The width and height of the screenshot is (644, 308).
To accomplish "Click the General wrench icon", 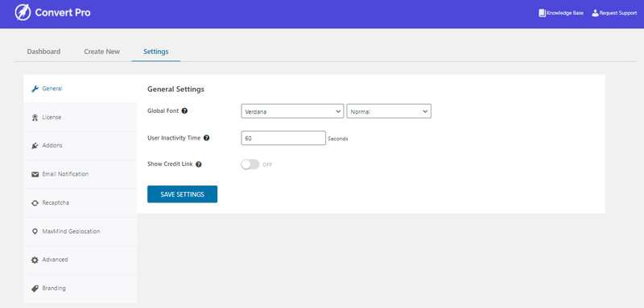I will tap(35, 89).
